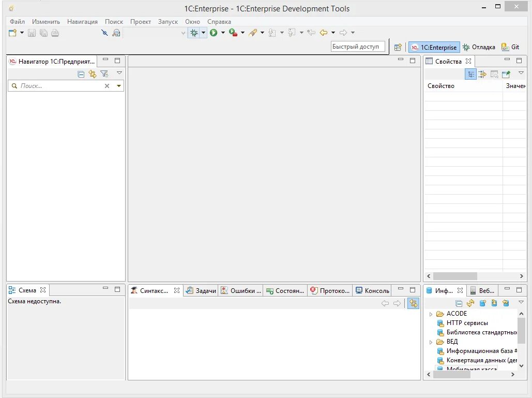The image size is (532, 398).
Task: Click the New wizard icon in main toolbar
Action: 12,33
